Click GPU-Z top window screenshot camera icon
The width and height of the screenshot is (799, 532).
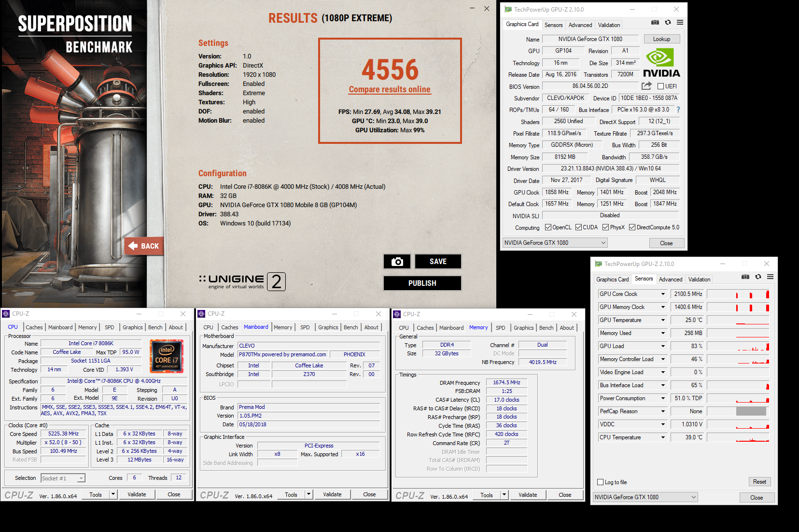(x=655, y=22)
